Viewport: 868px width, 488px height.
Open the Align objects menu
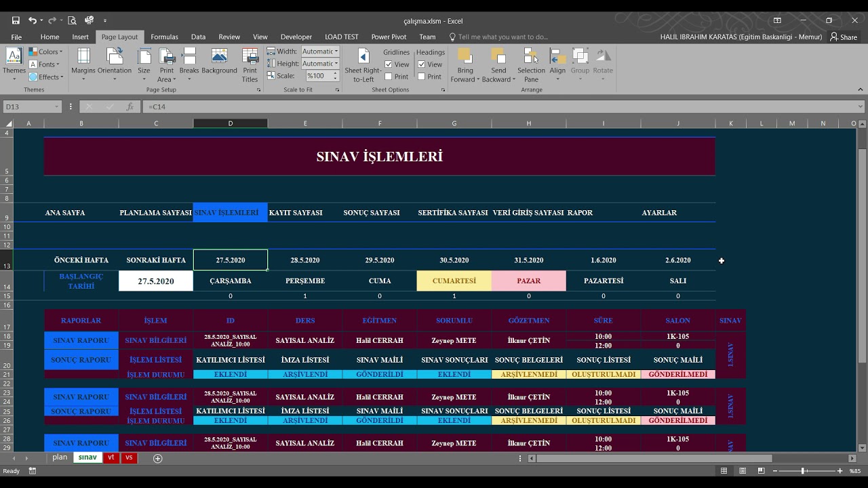tap(557, 65)
